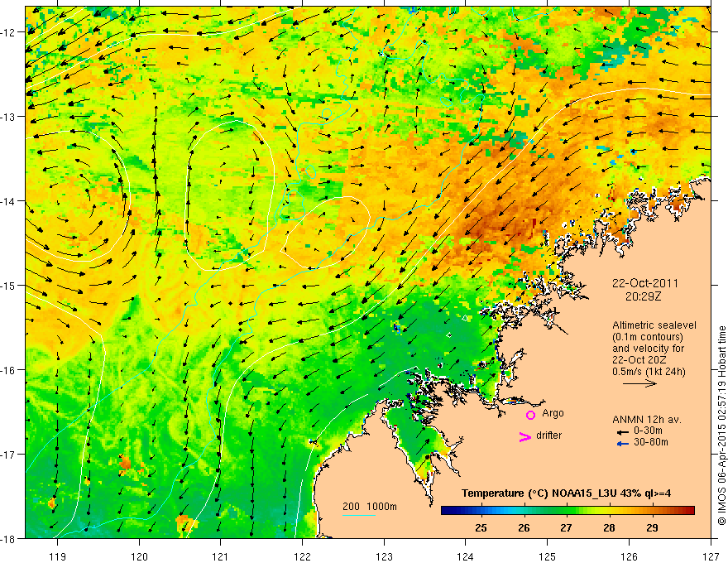The width and height of the screenshot is (728, 563).
Task: Click latitude axis label -13
Action: click(9, 117)
